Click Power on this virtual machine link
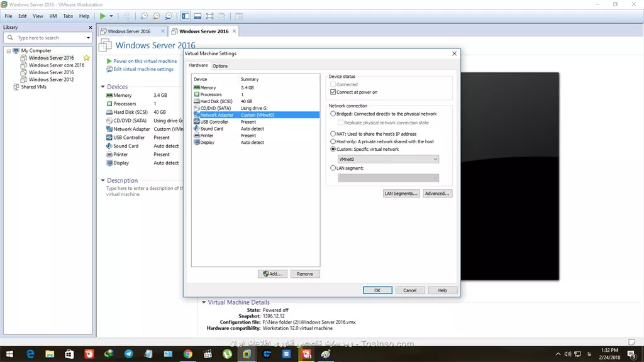The width and height of the screenshot is (644, 362). pos(145,61)
